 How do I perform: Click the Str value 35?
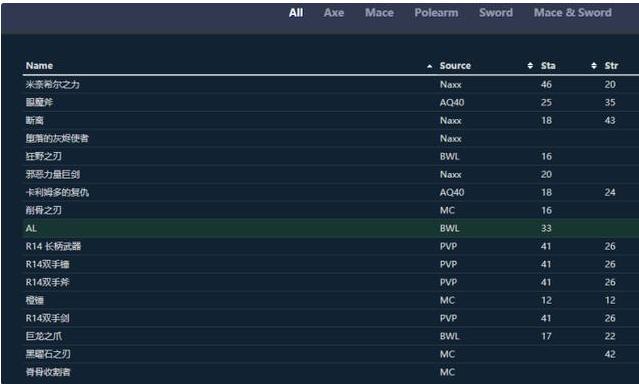click(610, 102)
